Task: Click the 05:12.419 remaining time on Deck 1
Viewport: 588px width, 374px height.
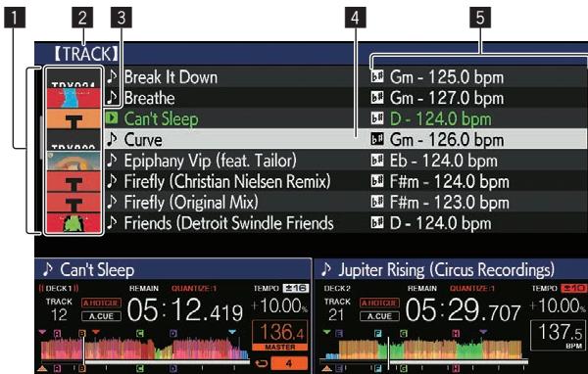Action: click(185, 310)
